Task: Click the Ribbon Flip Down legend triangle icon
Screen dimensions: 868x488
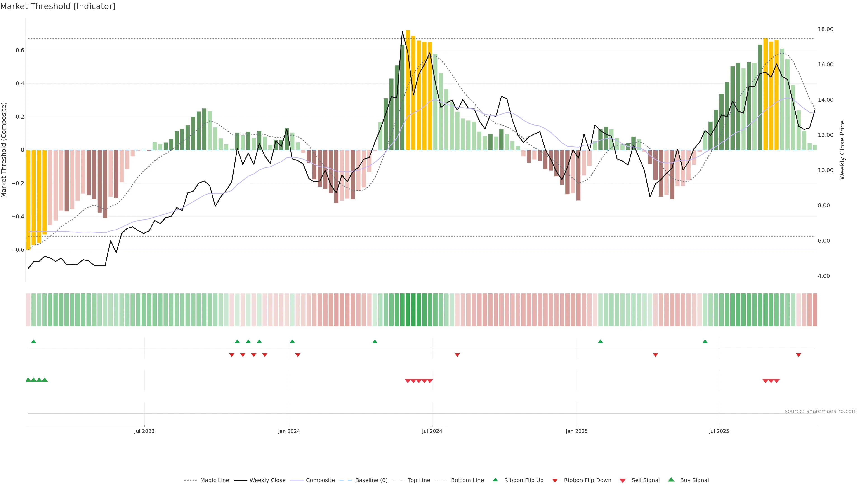Action: point(555,481)
